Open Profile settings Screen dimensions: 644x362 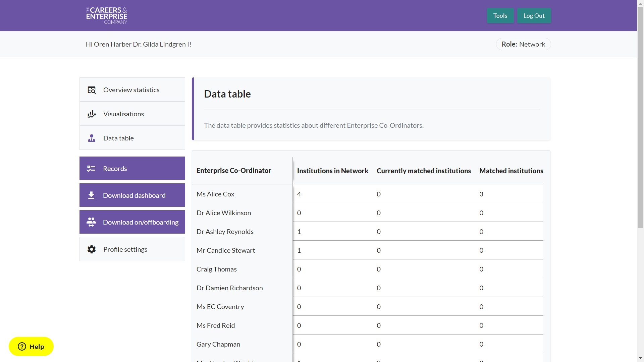click(132, 249)
